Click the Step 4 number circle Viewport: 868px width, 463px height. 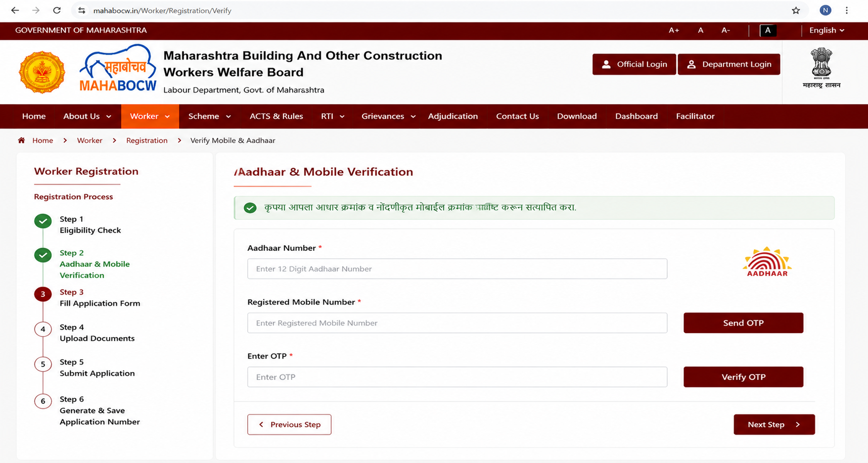coord(43,329)
